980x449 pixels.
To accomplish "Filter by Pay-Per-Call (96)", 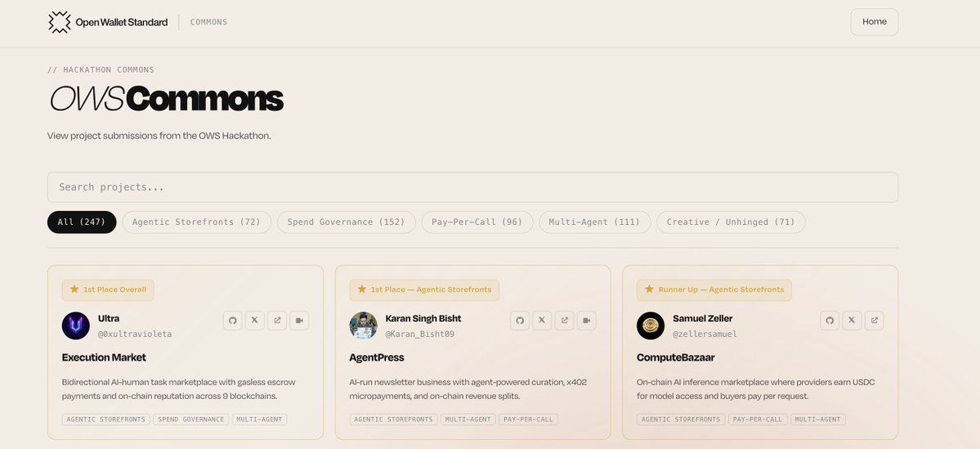I will 477,222.
